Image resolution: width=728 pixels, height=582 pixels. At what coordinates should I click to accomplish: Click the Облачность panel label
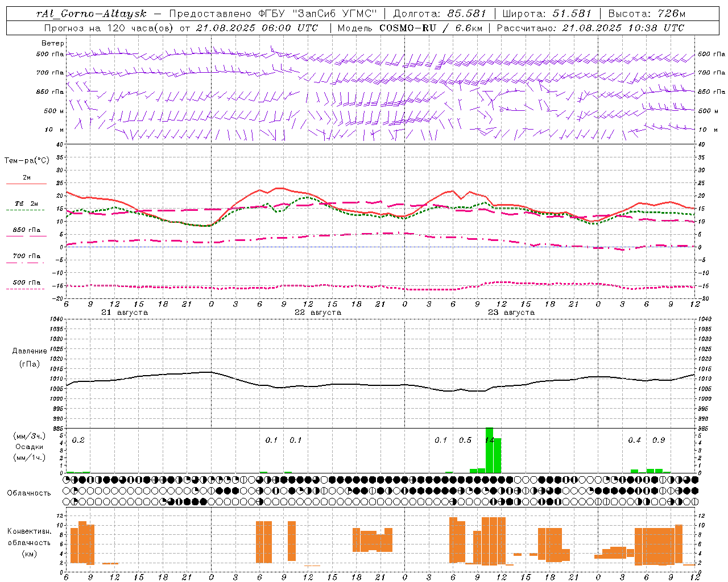click(x=28, y=493)
